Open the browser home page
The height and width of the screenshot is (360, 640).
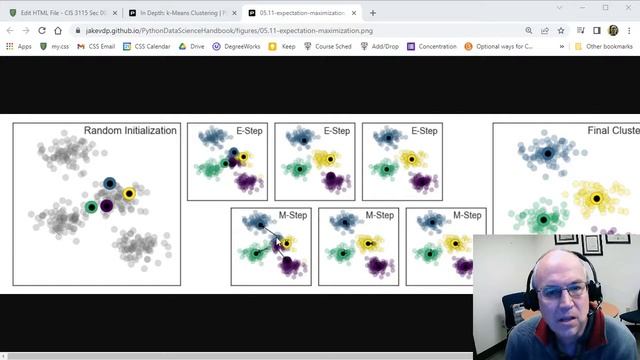coord(58,31)
